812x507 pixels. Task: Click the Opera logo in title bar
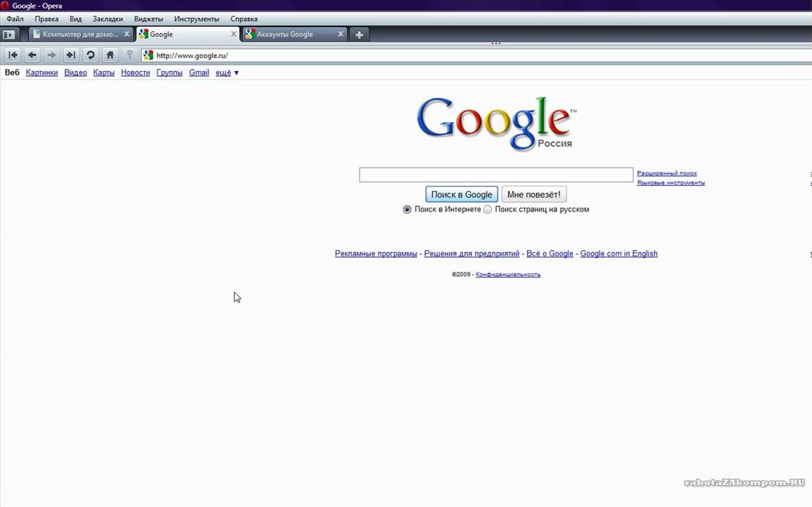pos(5,6)
